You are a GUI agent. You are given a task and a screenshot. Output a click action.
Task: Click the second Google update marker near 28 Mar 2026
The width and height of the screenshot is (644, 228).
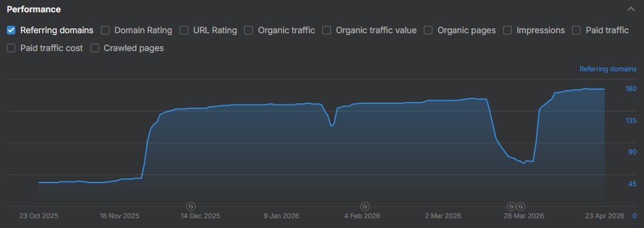[520, 206]
